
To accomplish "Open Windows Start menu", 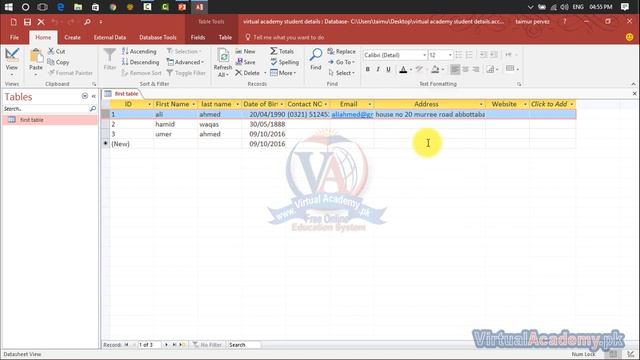I will click(8, 7).
